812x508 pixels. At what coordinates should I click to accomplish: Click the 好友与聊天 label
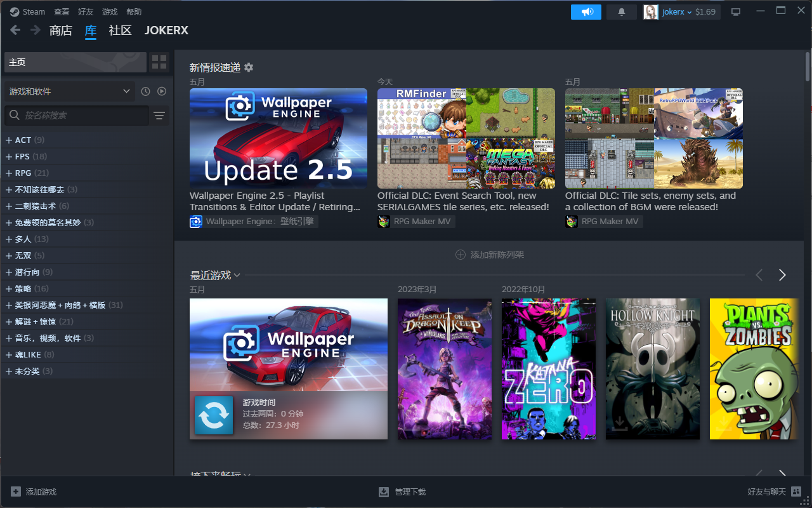(x=767, y=492)
